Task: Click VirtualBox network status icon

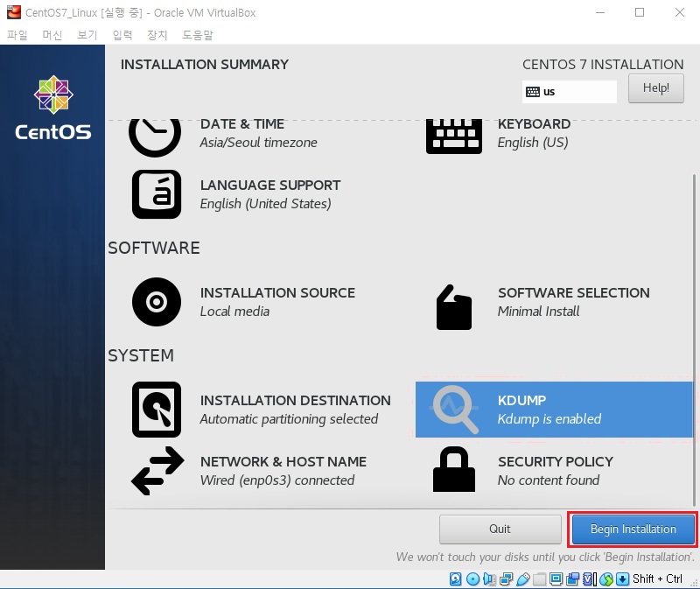Action: [507, 579]
